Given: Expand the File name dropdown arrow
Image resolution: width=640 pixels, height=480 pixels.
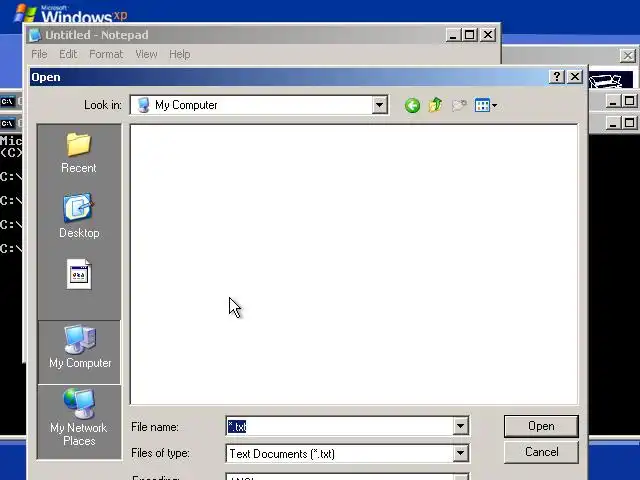Looking at the screenshot, I should tap(460, 426).
